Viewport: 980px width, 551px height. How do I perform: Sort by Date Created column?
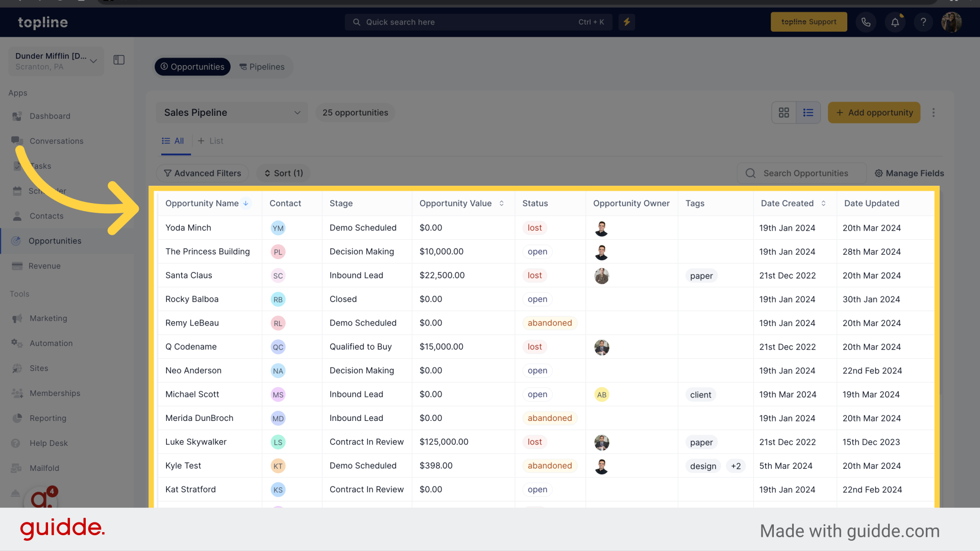click(823, 203)
